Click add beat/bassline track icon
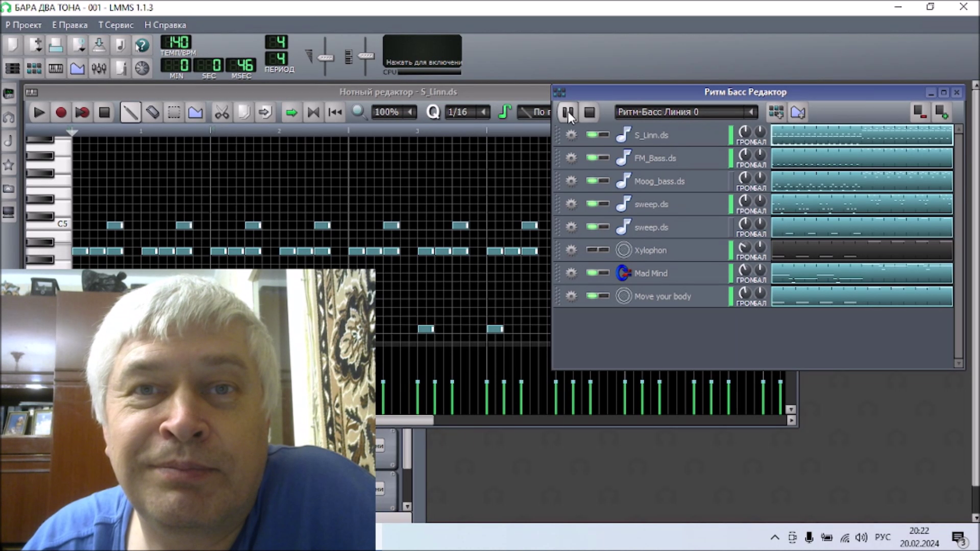Viewport: 980px width, 551px height. pyautogui.click(x=776, y=112)
